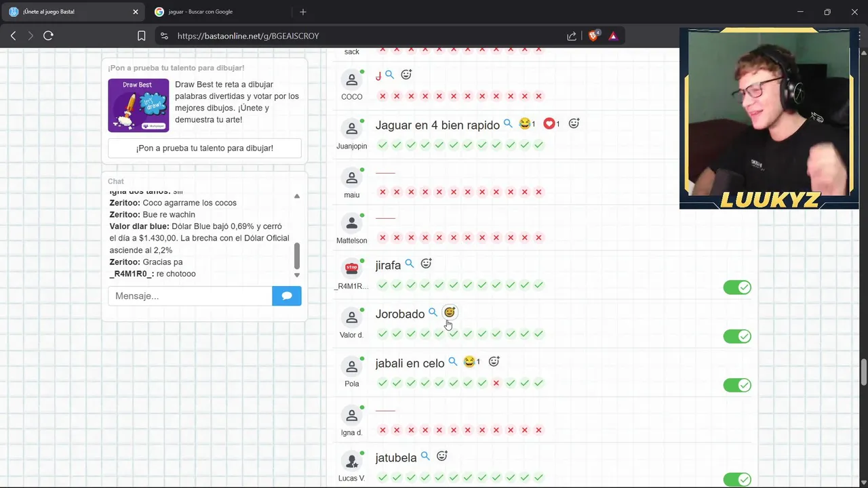Share the page using the share icon

click(x=572, y=36)
